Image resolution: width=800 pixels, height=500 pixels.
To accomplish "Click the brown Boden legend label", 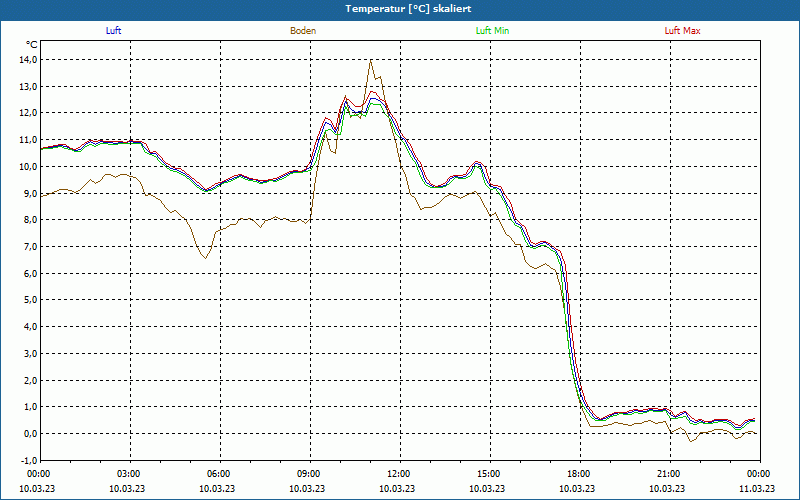I will (x=303, y=31).
